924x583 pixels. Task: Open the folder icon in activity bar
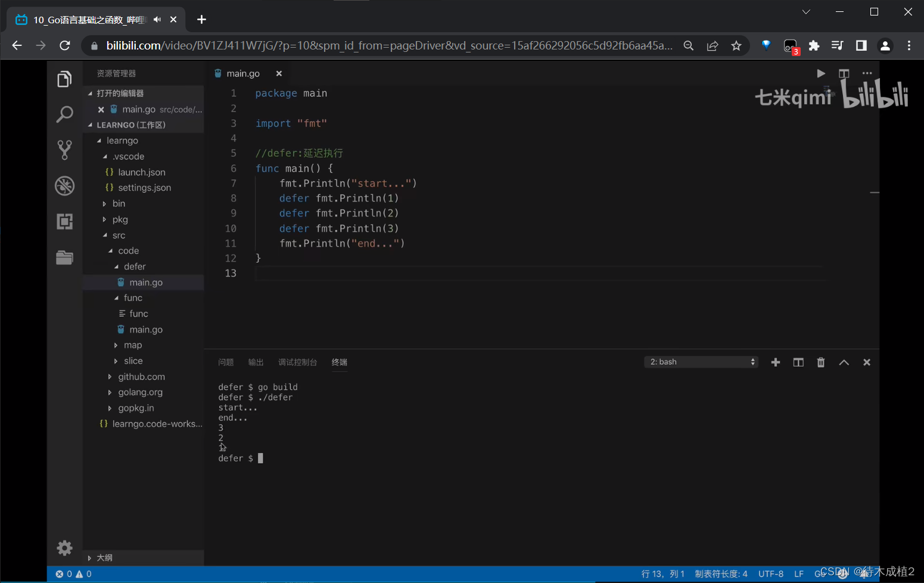(x=64, y=257)
